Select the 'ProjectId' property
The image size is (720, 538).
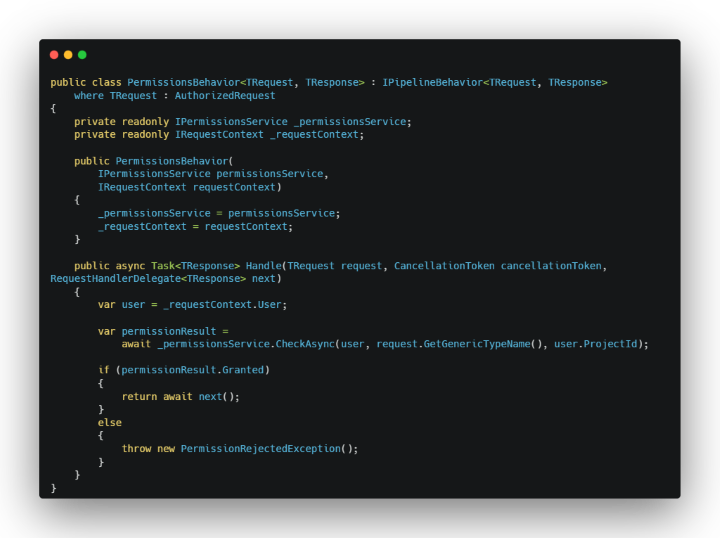(610, 344)
